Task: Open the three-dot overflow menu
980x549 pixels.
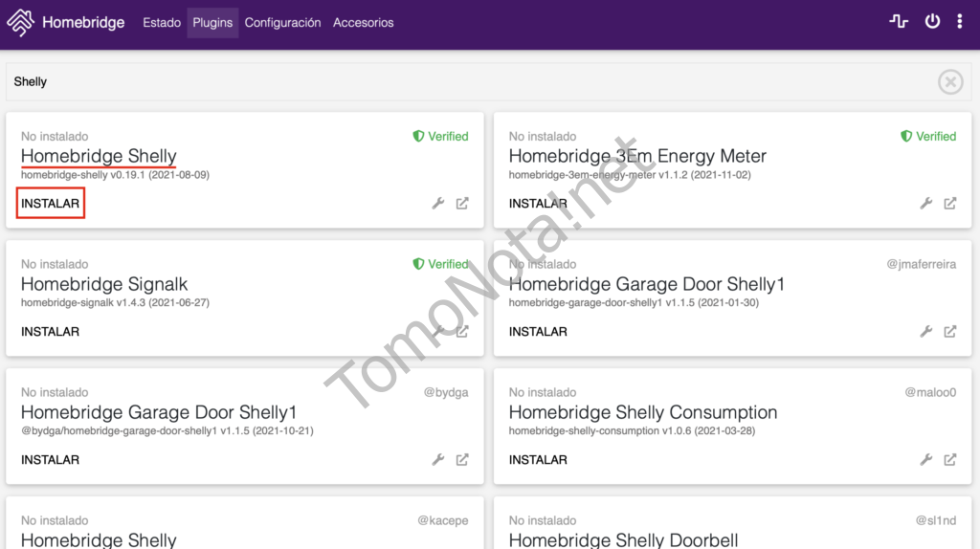Action: (x=960, y=22)
